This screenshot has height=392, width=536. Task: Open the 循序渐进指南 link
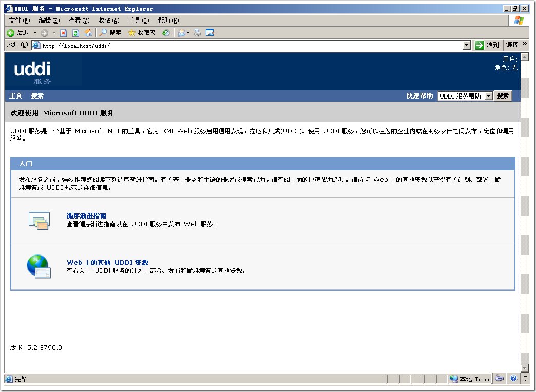(86, 215)
